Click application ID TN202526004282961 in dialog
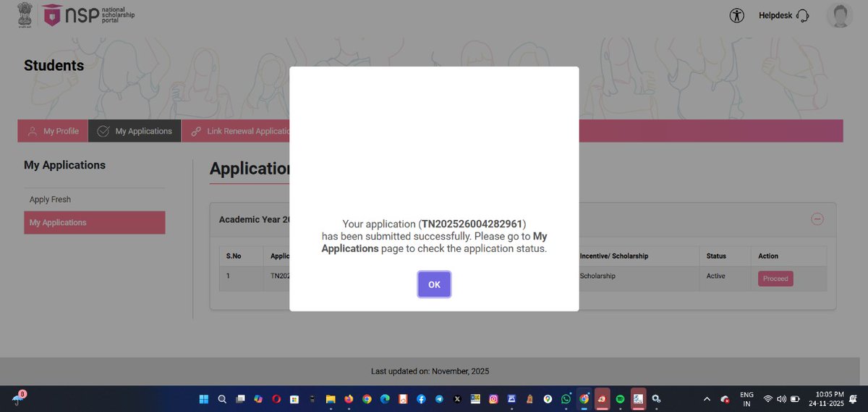Viewport: 868px width, 412px height. point(472,224)
